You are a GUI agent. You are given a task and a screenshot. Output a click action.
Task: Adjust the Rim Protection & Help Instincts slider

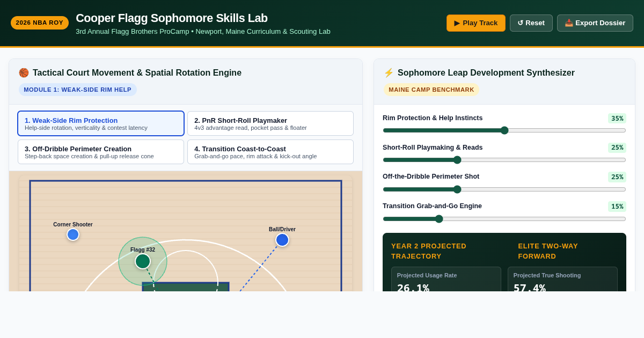point(504,130)
